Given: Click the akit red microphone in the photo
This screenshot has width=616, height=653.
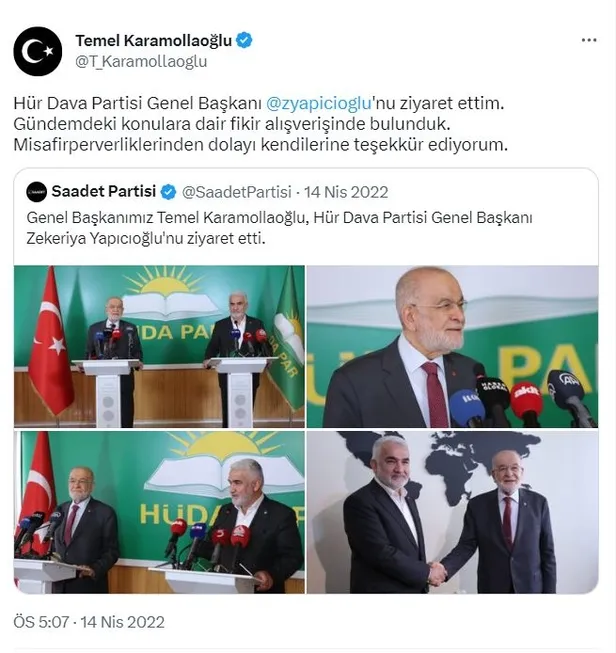Looking at the screenshot, I should tap(526, 398).
